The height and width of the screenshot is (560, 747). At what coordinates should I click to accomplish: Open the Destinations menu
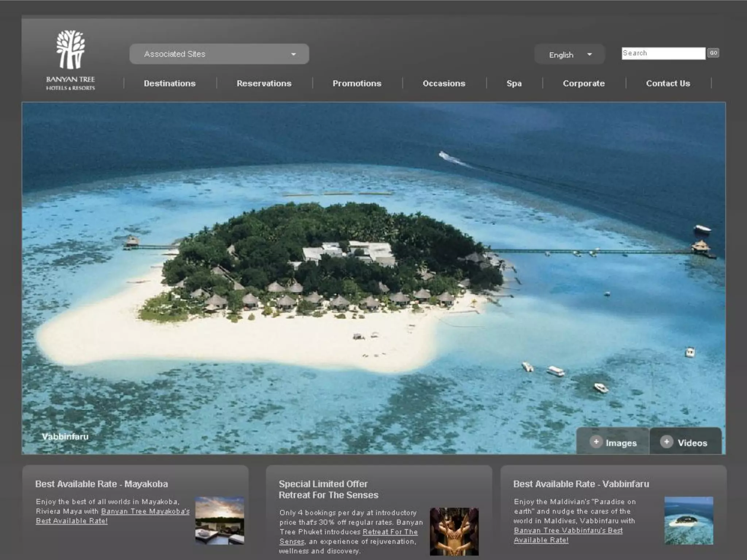[x=170, y=83]
